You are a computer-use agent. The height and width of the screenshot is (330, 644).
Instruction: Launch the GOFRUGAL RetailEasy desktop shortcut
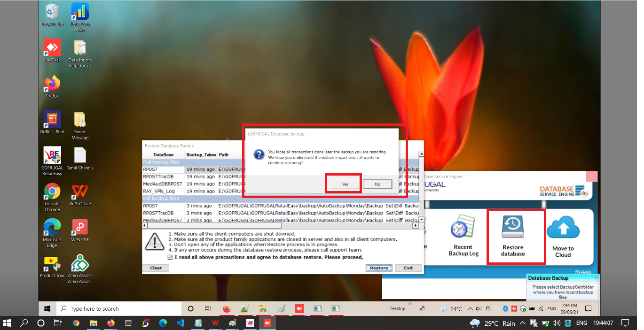tap(52, 161)
